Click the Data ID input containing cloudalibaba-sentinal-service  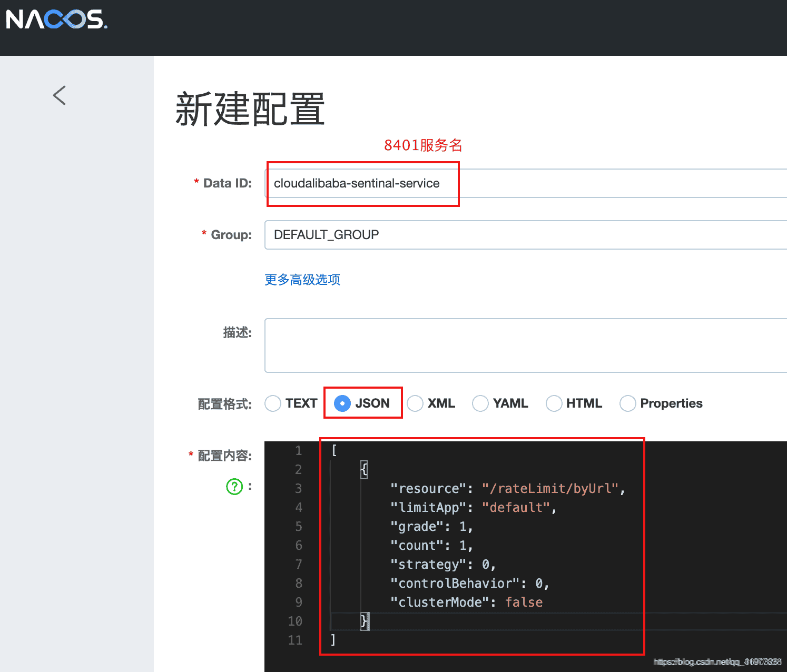[362, 183]
